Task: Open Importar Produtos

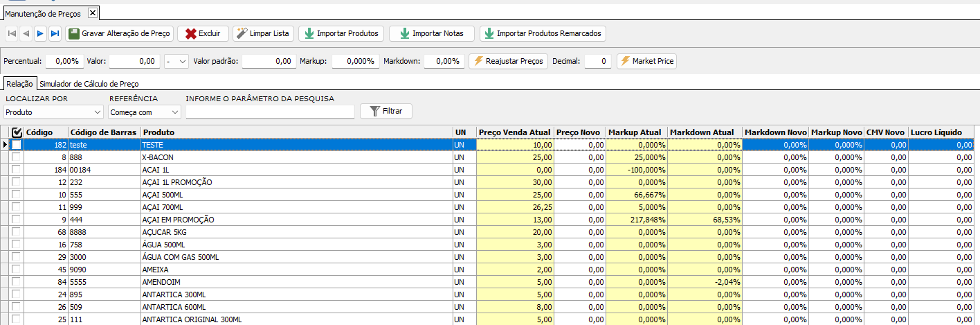Action: [x=341, y=33]
